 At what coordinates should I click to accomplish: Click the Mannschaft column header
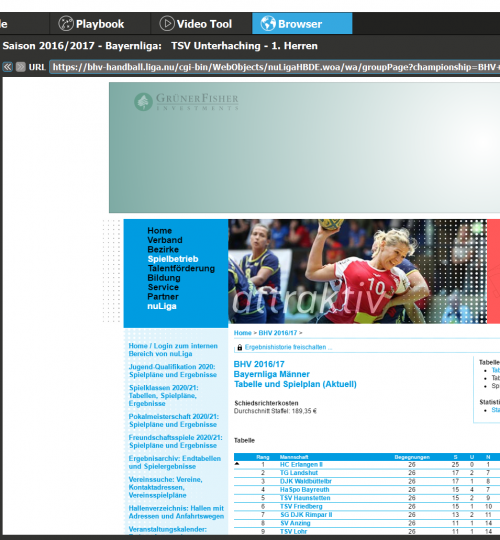(294, 457)
